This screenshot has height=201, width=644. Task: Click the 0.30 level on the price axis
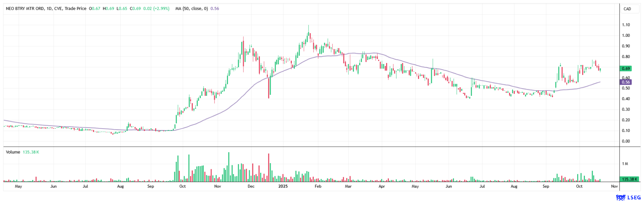[x=626, y=110]
